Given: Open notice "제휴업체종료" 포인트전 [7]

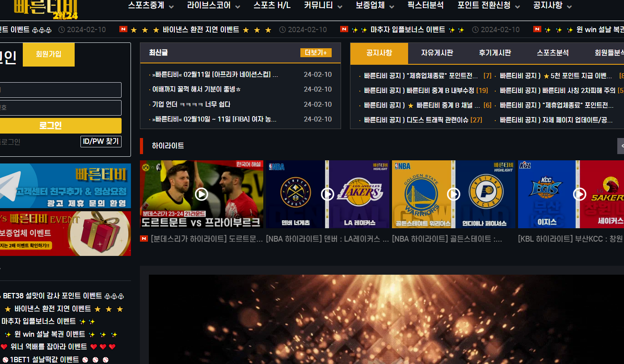Looking at the screenshot, I should click(428, 76).
